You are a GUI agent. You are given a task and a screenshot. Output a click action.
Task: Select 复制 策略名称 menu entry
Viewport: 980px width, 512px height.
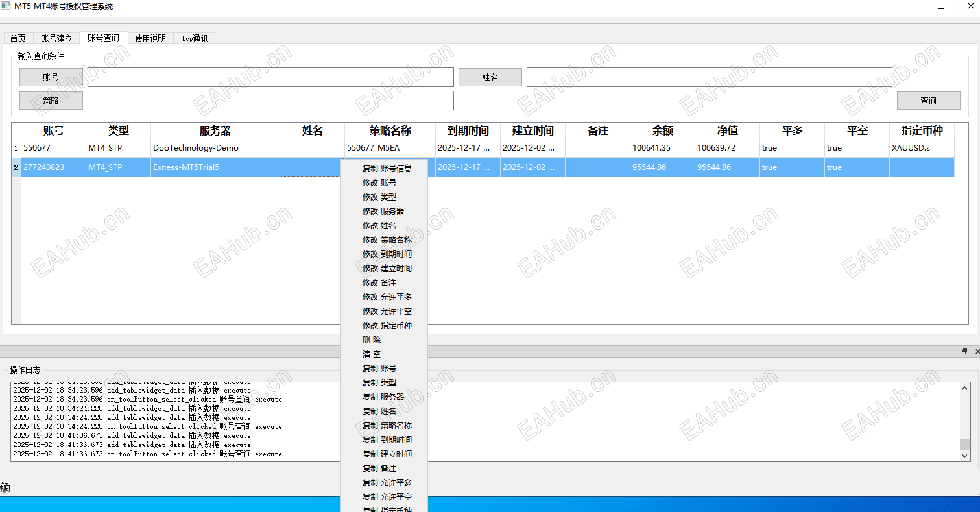pos(384,425)
